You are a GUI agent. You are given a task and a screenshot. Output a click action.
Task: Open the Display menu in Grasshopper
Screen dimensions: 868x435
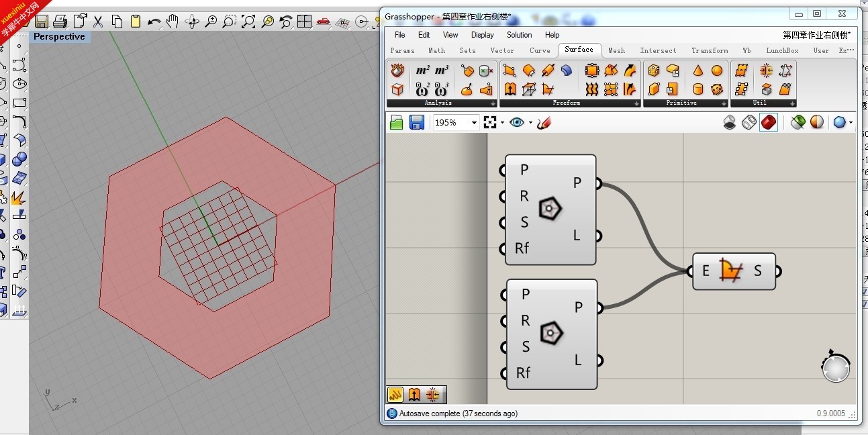click(482, 35)
